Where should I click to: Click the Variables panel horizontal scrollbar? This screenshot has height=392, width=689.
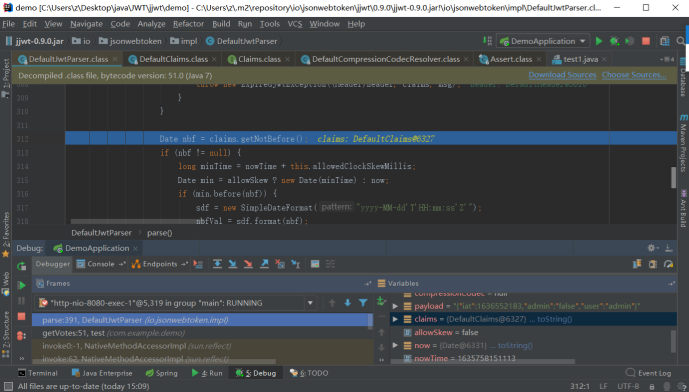click(482, 362)
